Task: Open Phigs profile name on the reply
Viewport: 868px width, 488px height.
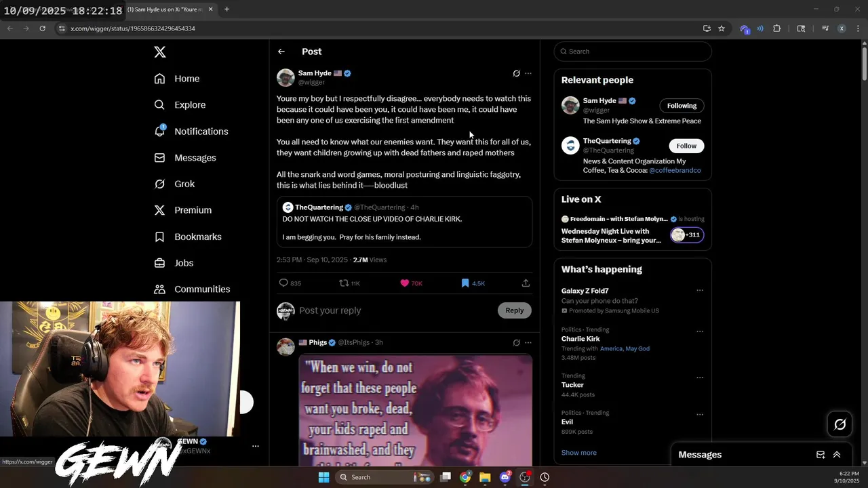Action: 318,343
